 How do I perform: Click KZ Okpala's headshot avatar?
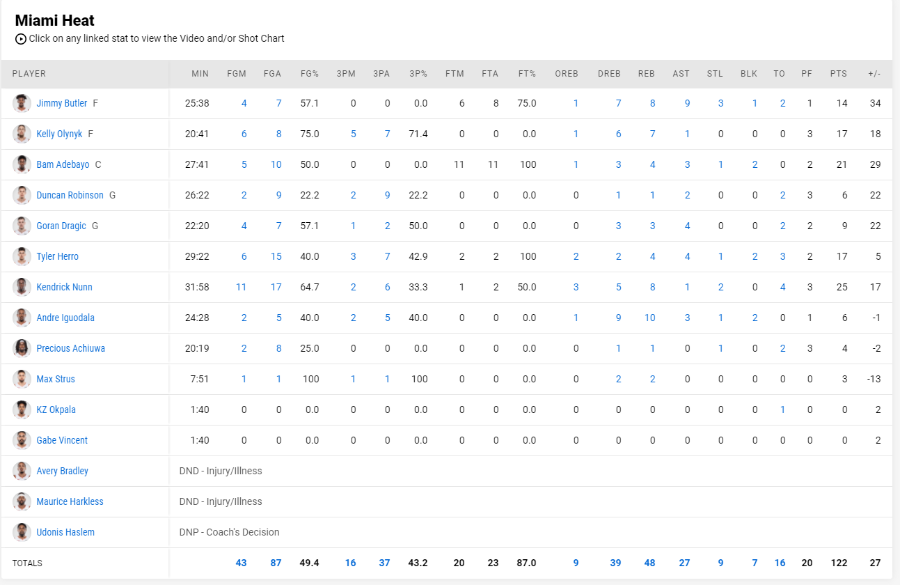(x=22, y=409)
